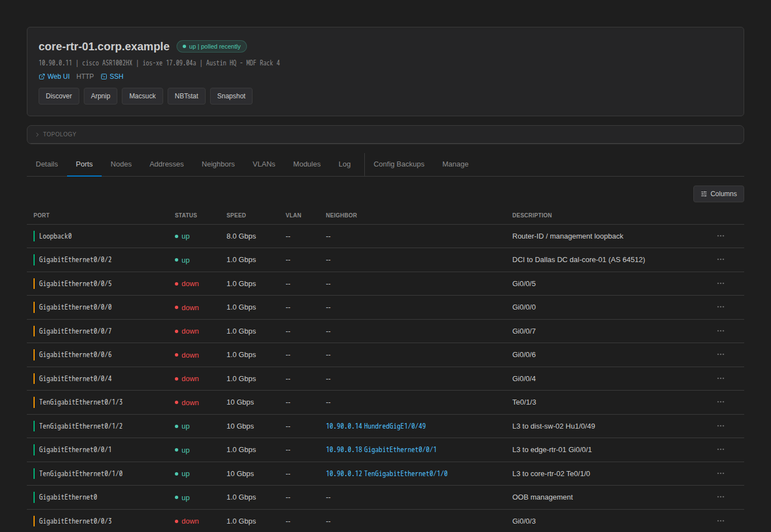Open row menu for TenGigabitEthernet0/1/0
The image size is (771, 532).
click(x=721, y=473)
